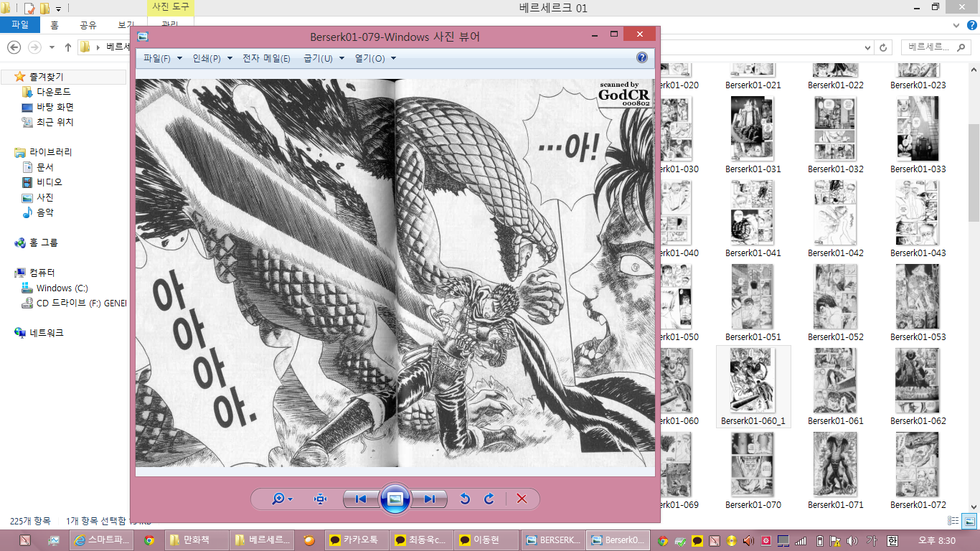Click the fit-to-window actual size icon
The image size is (980, 551).
(x=320, y=499)
